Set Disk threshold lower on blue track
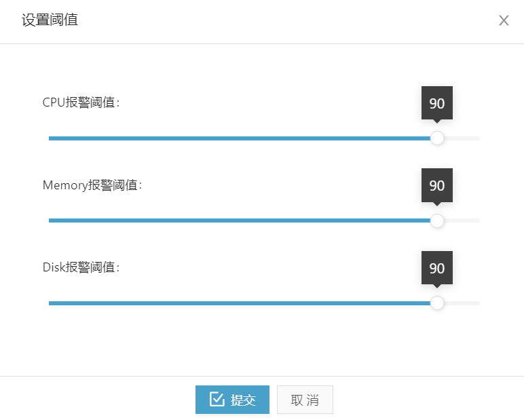The height and width of the screenshot is (420, 524). (240, 303)
